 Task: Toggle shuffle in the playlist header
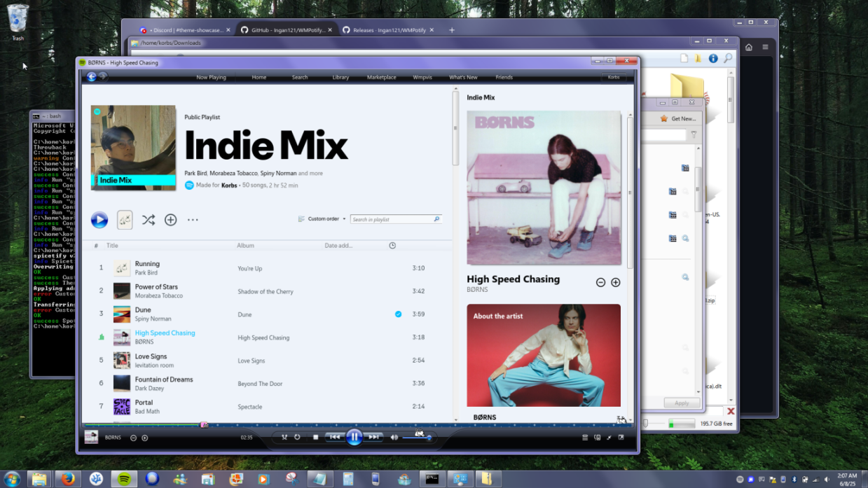click(x=148, y=220)
